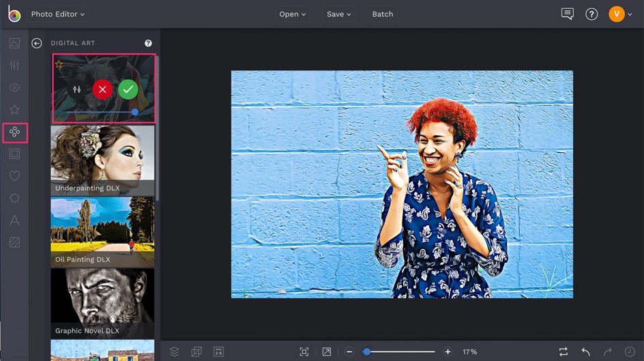Image resolution: width=644 pixels, height=361 pixels.
Task: Open the feedback chat icon
Action: pos(567,14)
